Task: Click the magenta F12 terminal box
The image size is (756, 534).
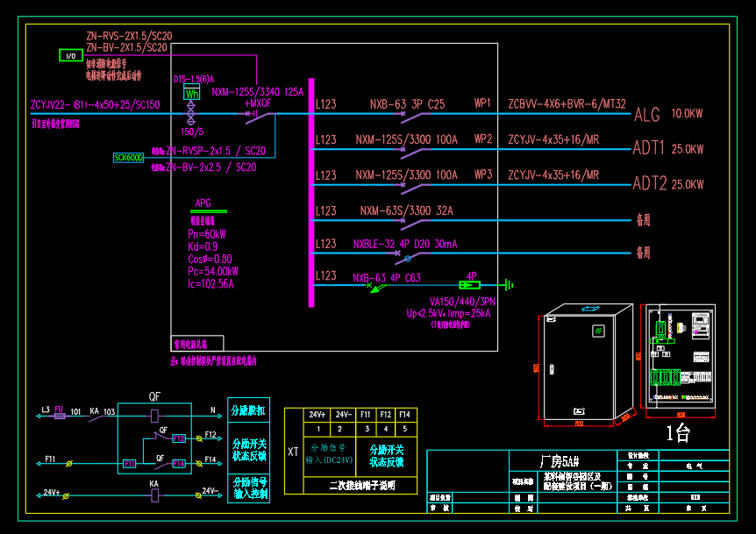Action: click(178, 438)
